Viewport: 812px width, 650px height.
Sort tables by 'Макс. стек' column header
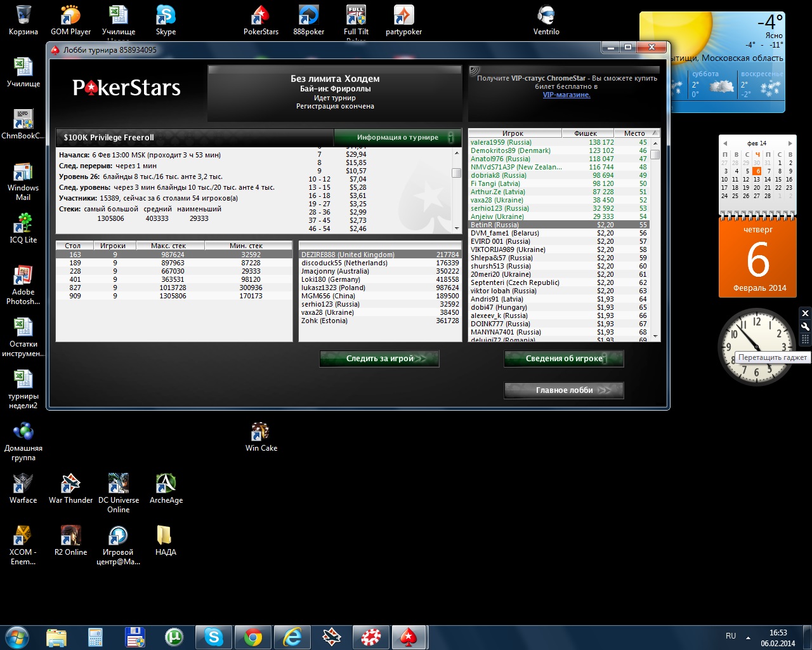click(x=168, y=246)
